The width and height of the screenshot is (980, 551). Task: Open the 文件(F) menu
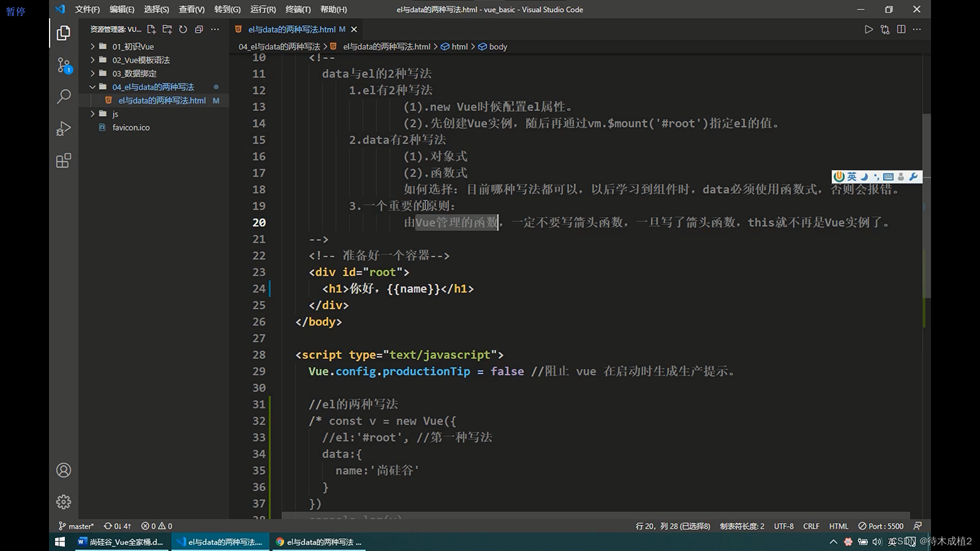[x=87, y=9]
